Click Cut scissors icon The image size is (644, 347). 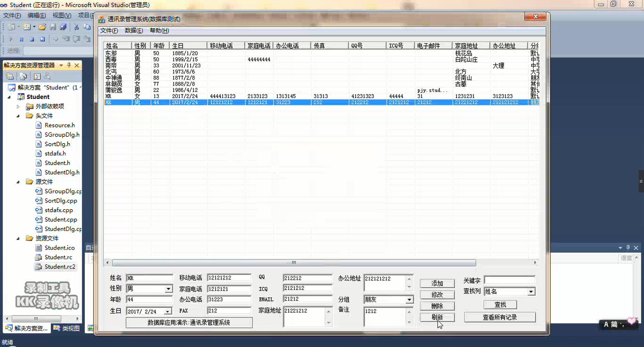(76, 27)
